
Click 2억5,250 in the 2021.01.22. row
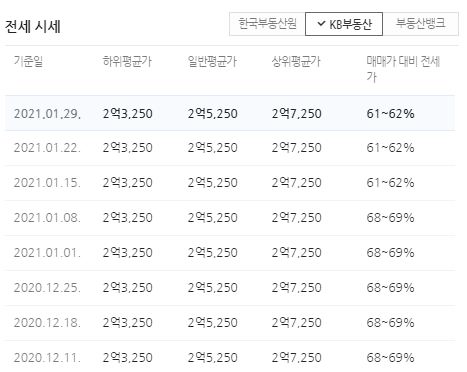pos(212,148)
